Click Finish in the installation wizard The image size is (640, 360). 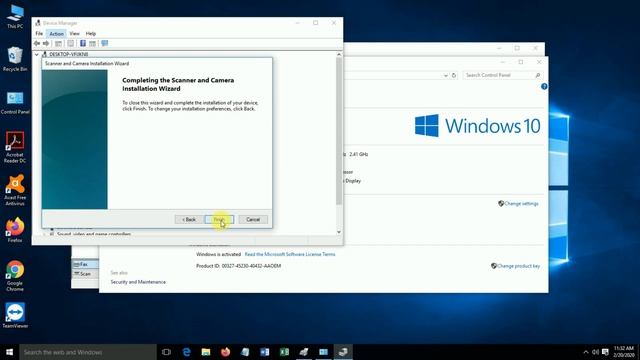click(219, 220)
